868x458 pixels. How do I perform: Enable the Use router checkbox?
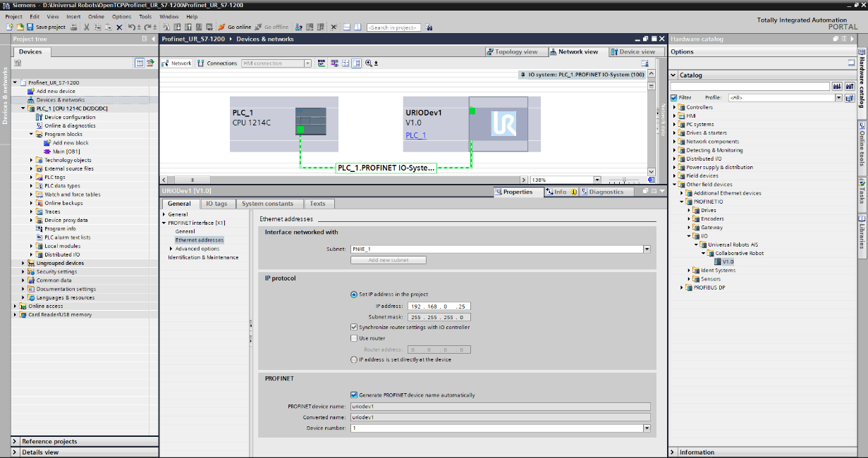click(x=354, y=338)
